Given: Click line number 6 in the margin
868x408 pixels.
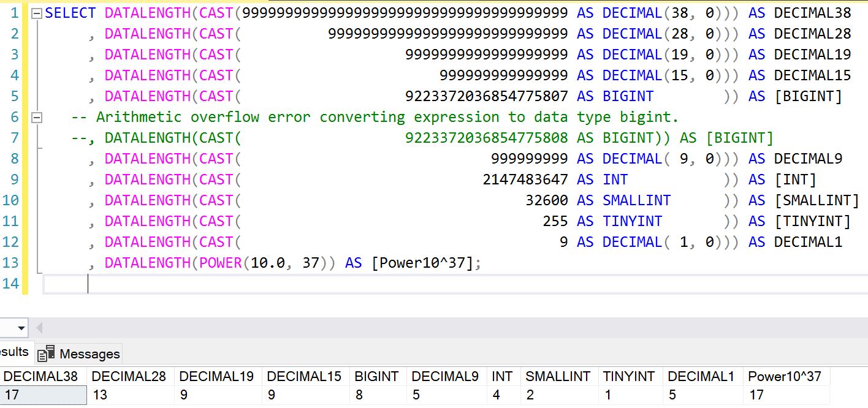Looking at the screenshot, I should pos(13,116).
